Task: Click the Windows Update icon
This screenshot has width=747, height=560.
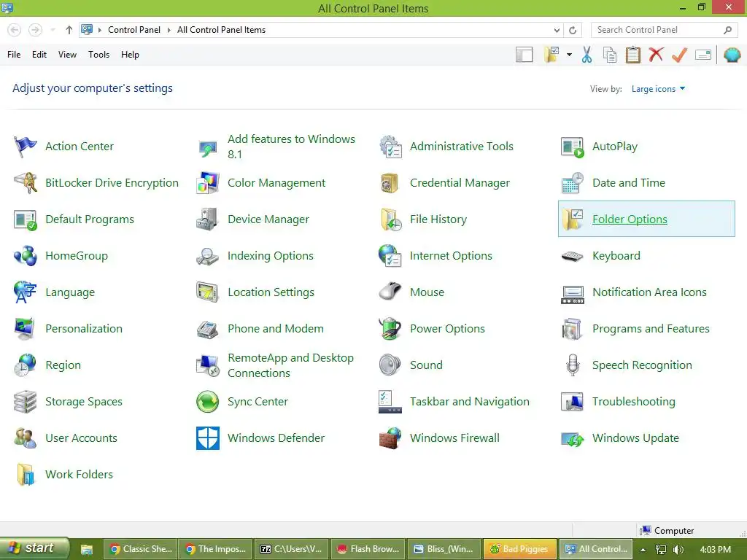Action: [572, 438]
